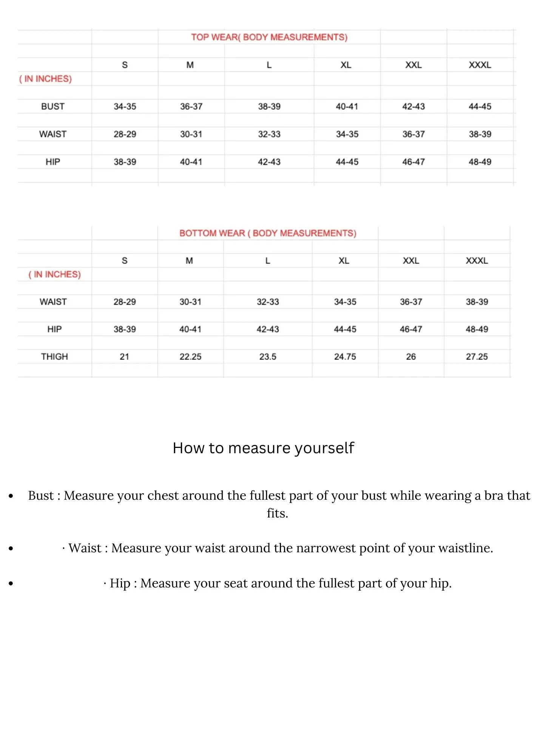
Task: Click the BOTTOM WEAR (BODY MEASUREMENTS) heading
Action: tap(268, 233)
